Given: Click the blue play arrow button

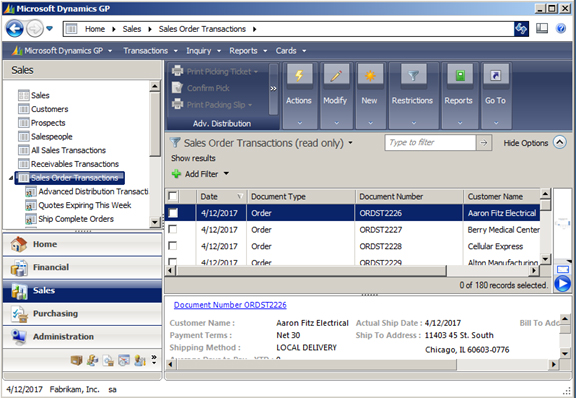Looking at the screenshot, I should (x=563, y=284).
